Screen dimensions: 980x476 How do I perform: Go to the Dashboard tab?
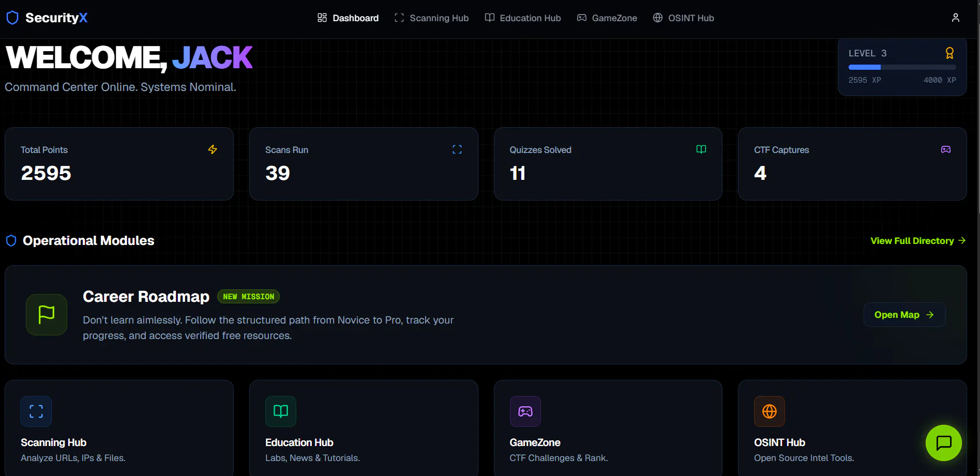tap(348, 18)
